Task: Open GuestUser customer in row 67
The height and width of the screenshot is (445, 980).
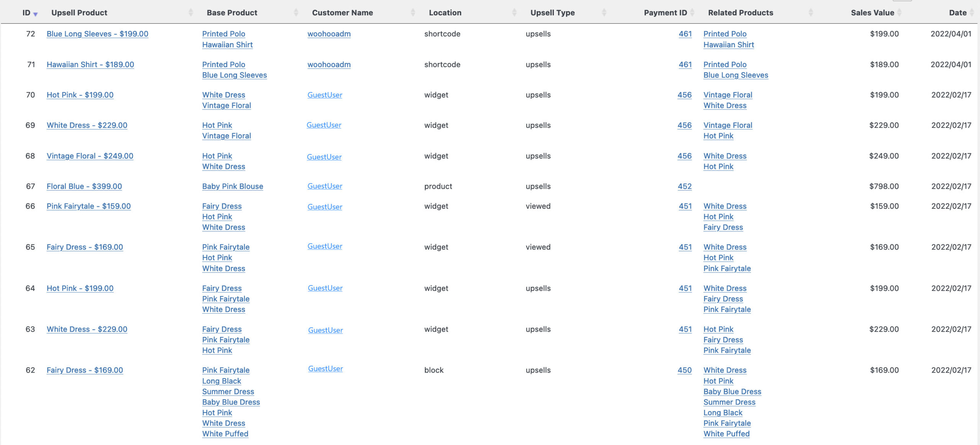Action: (325, 186)
